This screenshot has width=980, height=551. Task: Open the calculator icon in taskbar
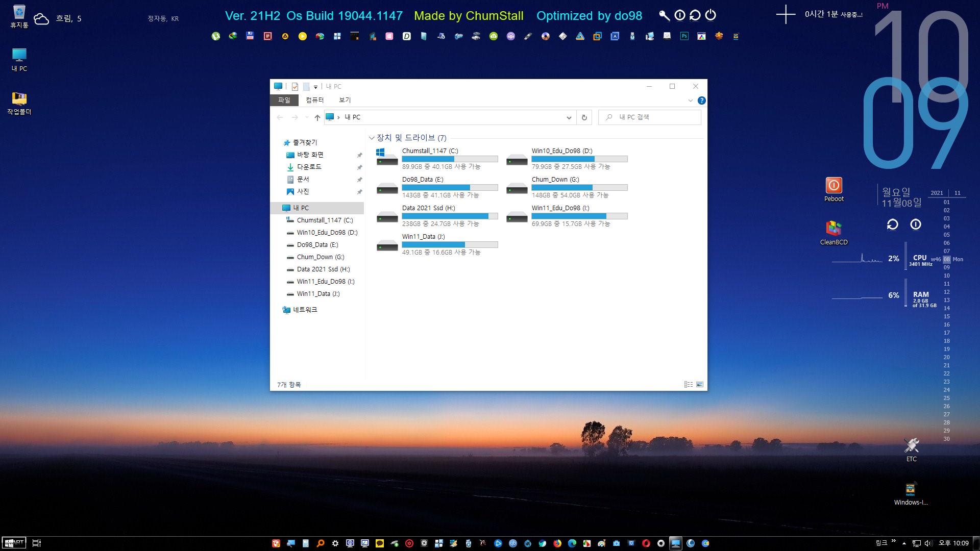pyautogui.click(x=306, y=543)
